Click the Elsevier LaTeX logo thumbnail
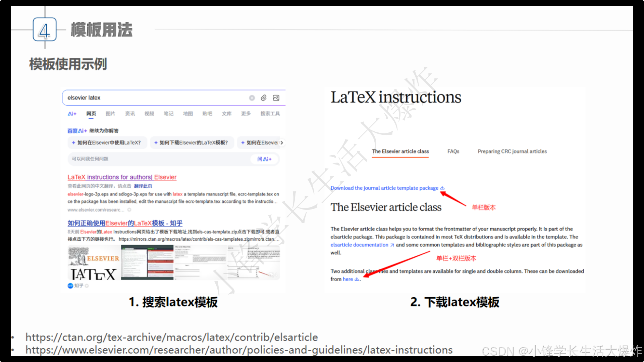 pos(94,263)
